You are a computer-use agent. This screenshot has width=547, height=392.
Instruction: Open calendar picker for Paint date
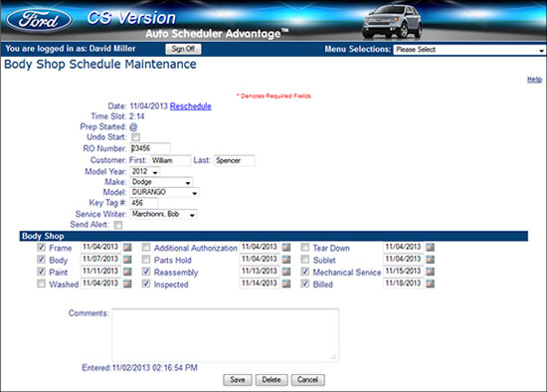pos(127,272)
